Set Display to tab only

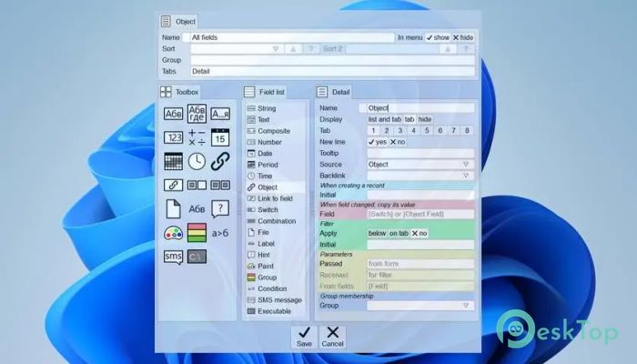(409, 119)
